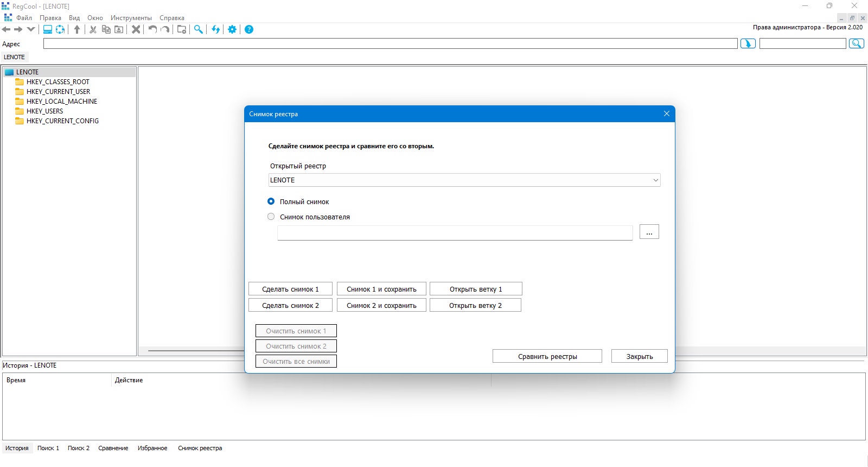868x467 pixels.
Task: Switch to the История bottom tab
Action: click(x=17, y=448)
